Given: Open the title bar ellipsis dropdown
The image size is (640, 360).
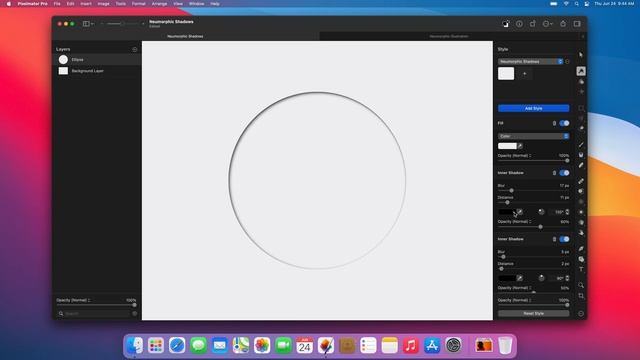Looking at the screenshot, I should click(548, 24).
